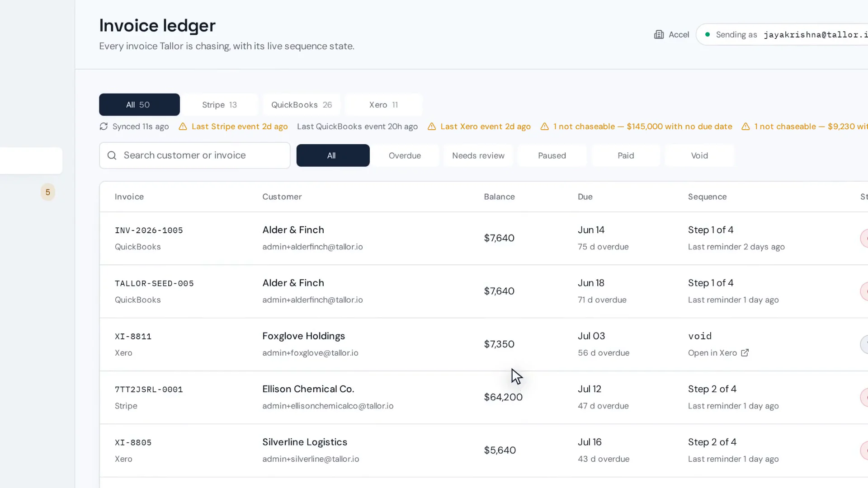This screenshot has width=868, height=488.
Task: Click warning icon beside $145,000 not chaseable
Action: tap(545, 127)
